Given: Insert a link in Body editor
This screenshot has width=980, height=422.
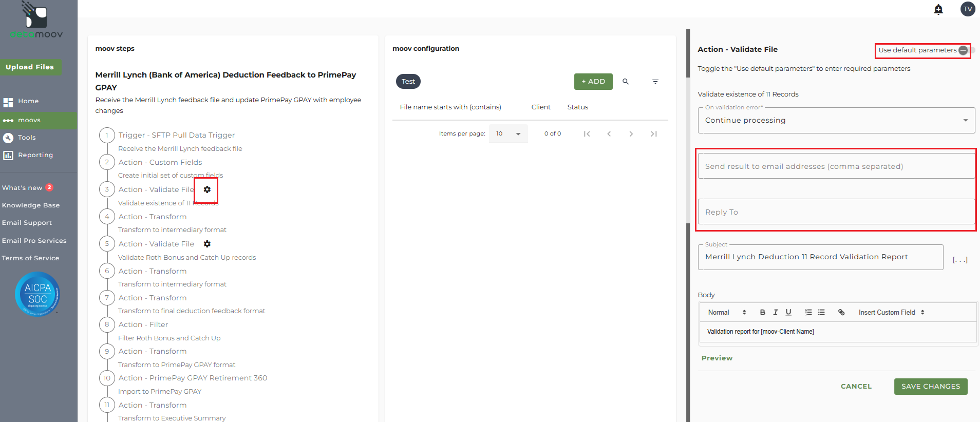Looking at the screenshot, I should (x=841, y=312).
